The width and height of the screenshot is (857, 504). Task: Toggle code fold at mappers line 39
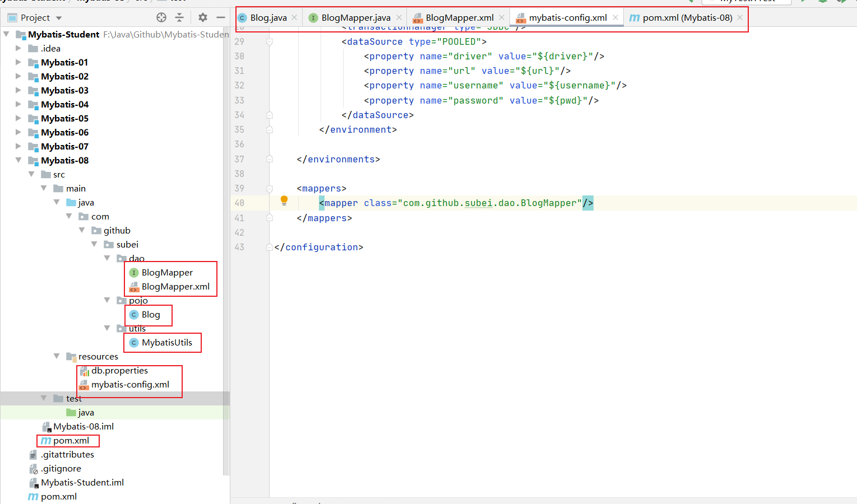click(270, 189)
